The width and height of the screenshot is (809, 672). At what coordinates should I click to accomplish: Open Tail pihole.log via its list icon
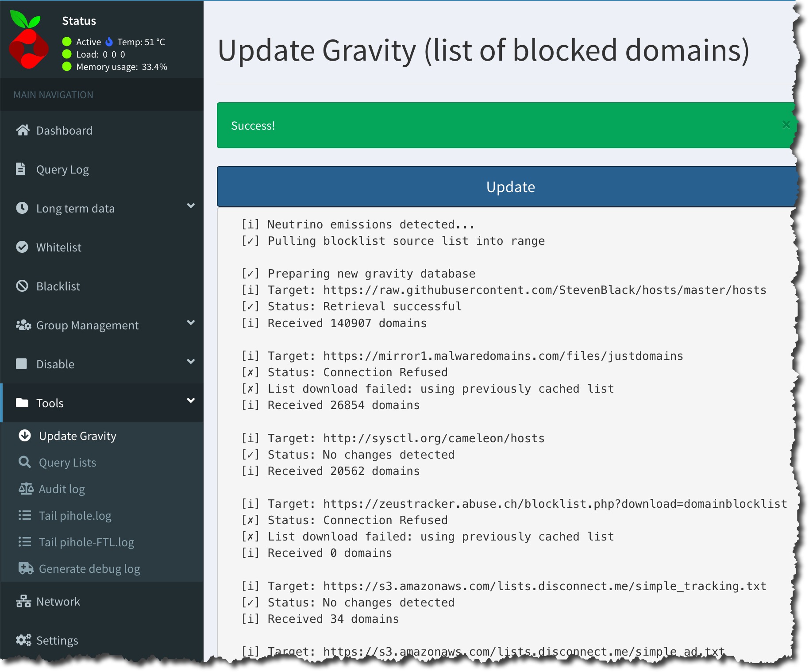point(25,515)
